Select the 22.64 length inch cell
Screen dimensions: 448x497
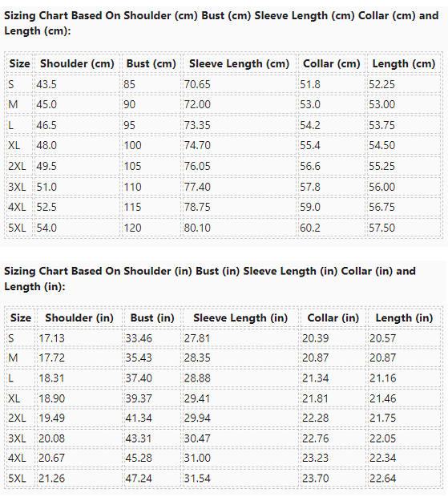[383, 479]
